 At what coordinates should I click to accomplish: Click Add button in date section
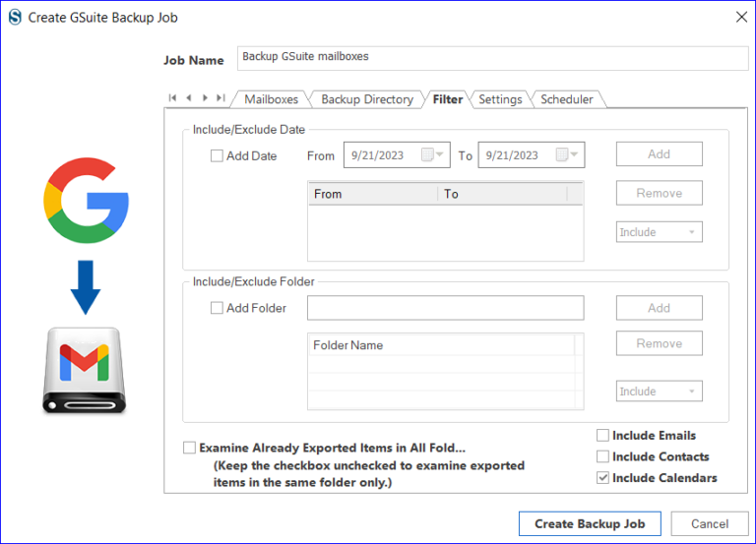point(660,154)
